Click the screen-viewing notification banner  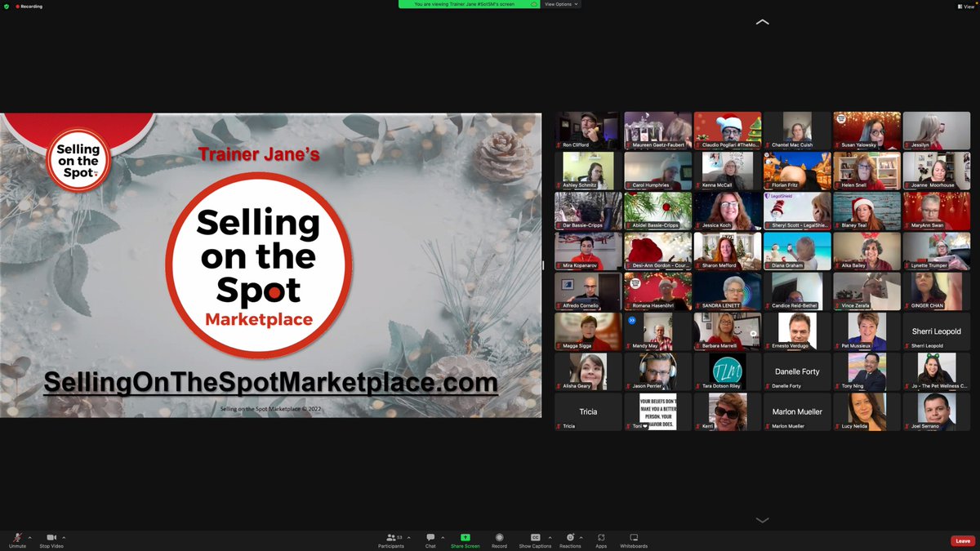tap(470, 4)
